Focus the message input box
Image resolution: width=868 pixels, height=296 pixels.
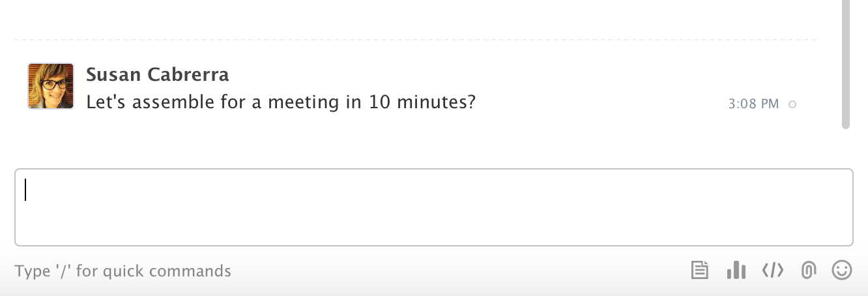(x=433, y=207)
